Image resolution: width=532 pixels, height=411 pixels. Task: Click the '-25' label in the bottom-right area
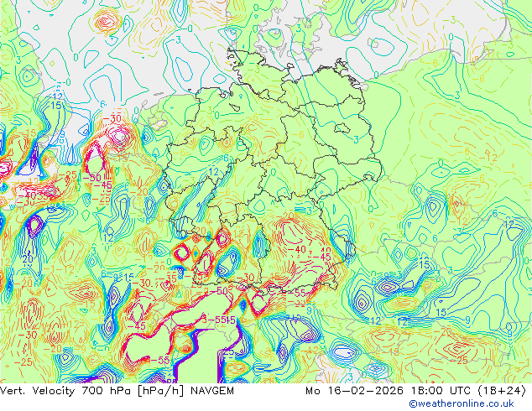pos(459,360)
